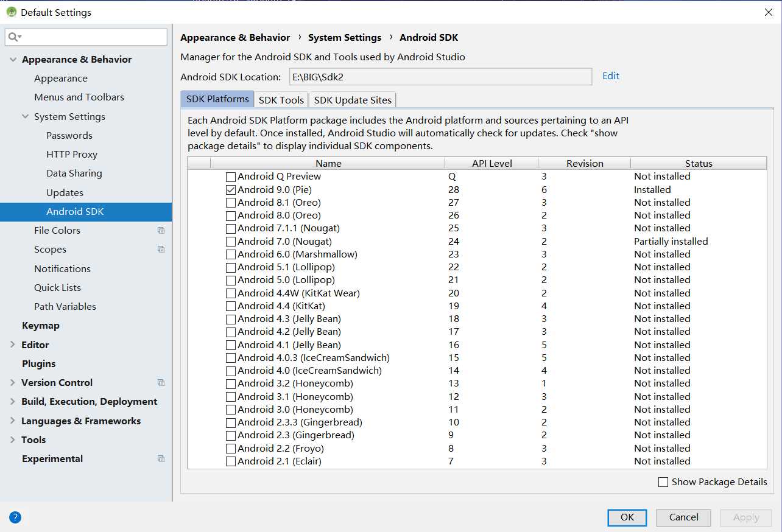Check the Android 8.1 (Oreo) checkbox
Screen dimensions: 782x532
[231, 203]
